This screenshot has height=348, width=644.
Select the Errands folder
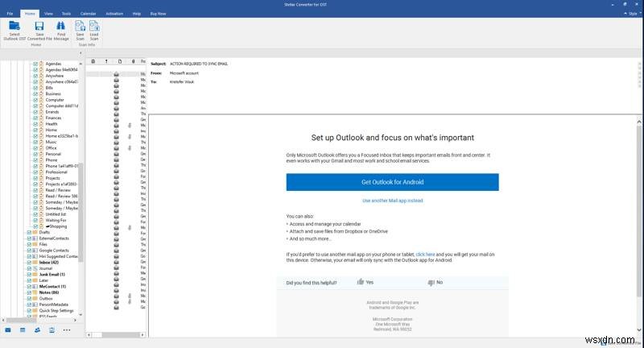pyautogui.click(x=52, y=112)
